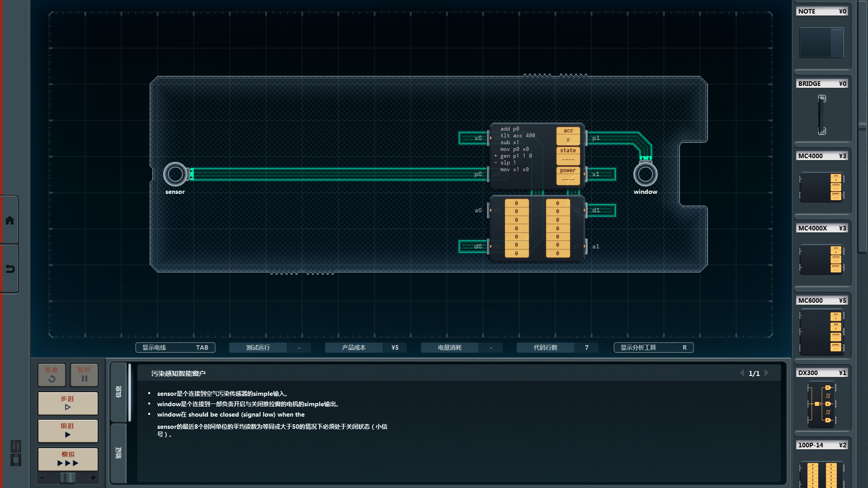
Task: Select the MC4000 microcontroller part
Action: [821, 187]
